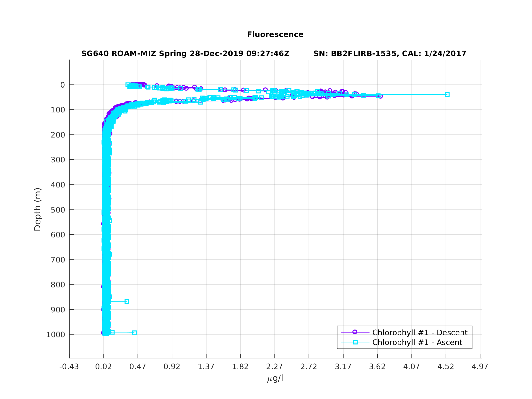Click the x-axis tick label '4.97'
The width and height of the screenshot is (532, 399).
[x=480, y=367]
